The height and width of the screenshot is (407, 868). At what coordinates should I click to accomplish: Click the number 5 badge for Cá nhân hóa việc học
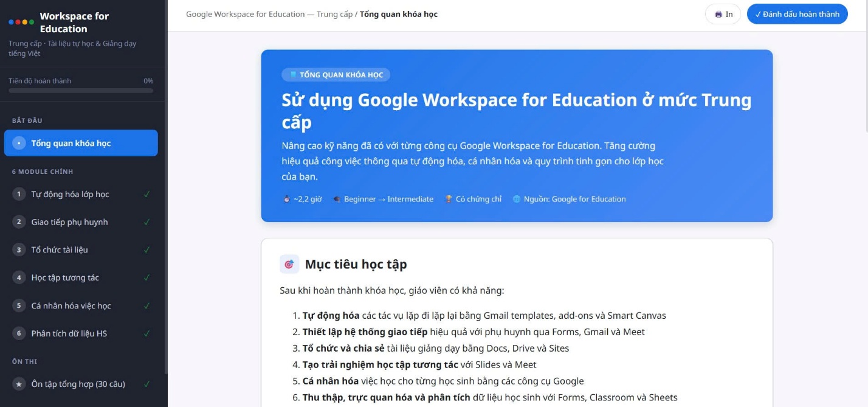[x=19, y=305]
